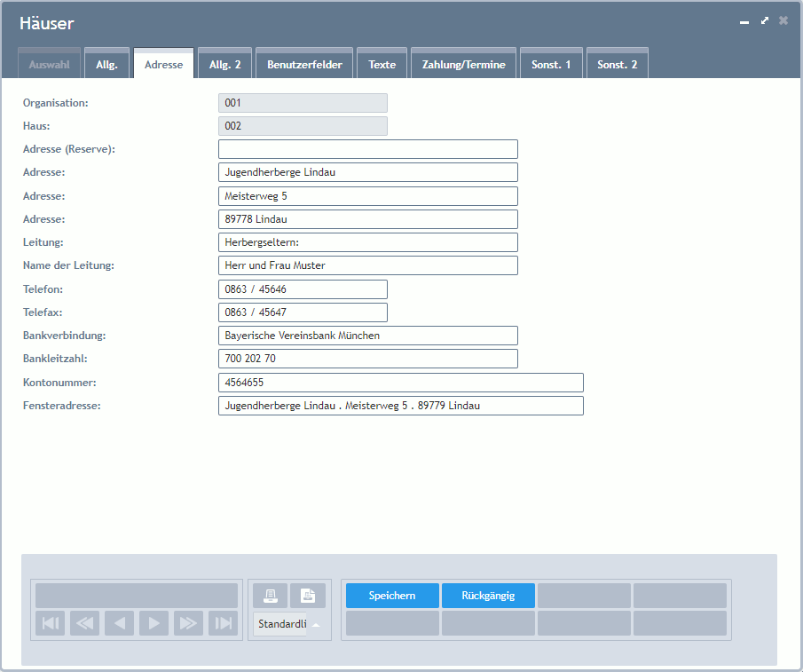803x672 pixels.
Task: Click the Kontonummer field showing 4564655
Action: (401, 383)
